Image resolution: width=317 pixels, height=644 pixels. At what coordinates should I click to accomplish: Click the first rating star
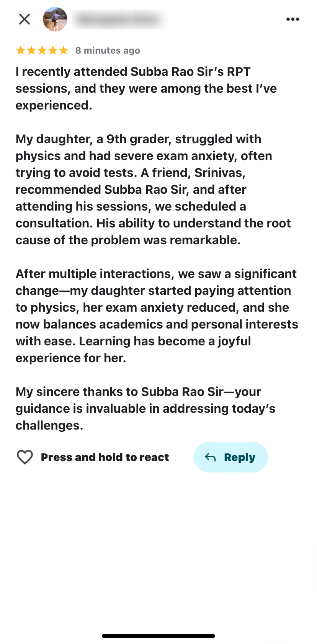[21, 50]
